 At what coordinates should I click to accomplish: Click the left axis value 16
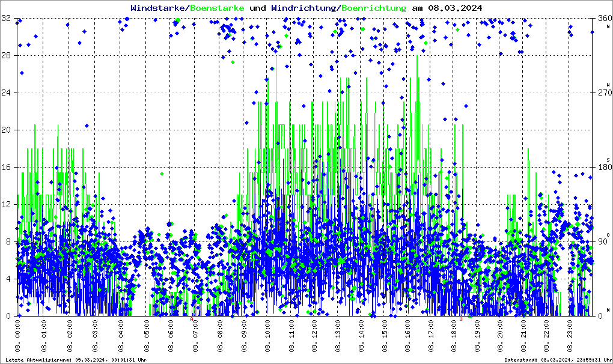pyautogui.click(x=6, y=167)
